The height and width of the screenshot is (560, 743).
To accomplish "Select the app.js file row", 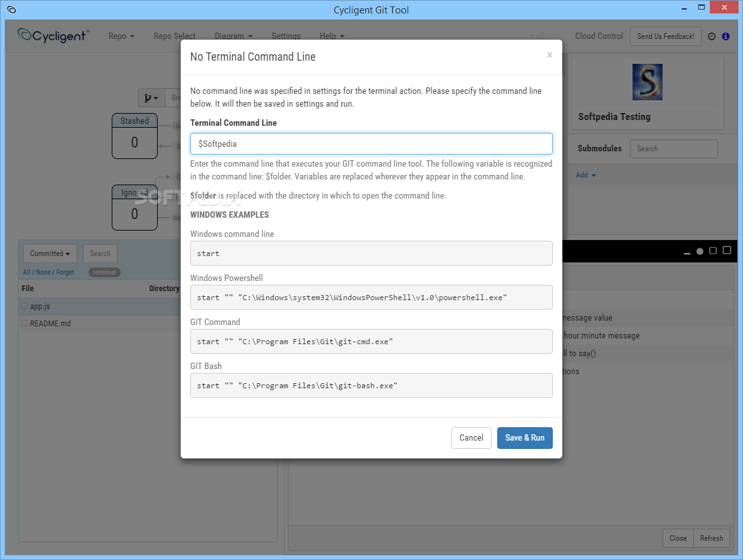I will (100, 306).
